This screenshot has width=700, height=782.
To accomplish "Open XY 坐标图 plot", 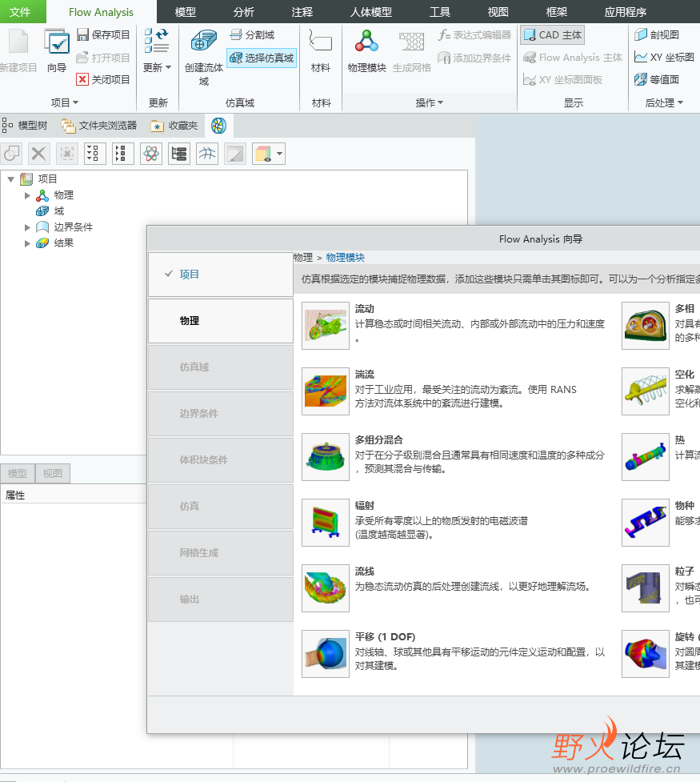I will (x=664, y=57).
